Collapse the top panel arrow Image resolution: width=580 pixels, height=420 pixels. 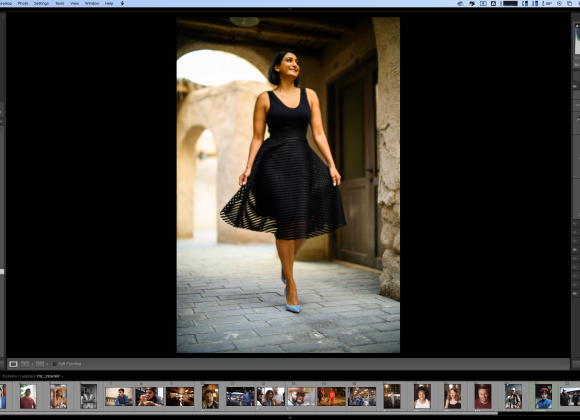(x=290, y=9)
